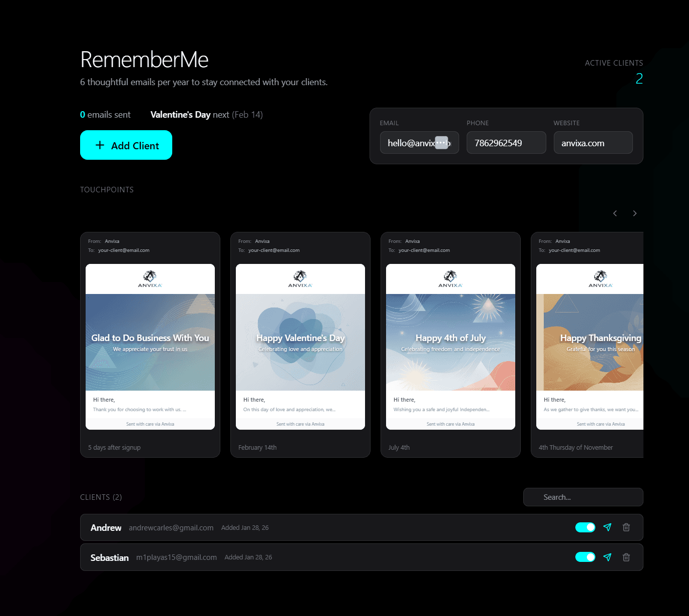Select the phone number field
This screenshot has width=689, height=616.
pyautogui.click(x=506, y=142)
